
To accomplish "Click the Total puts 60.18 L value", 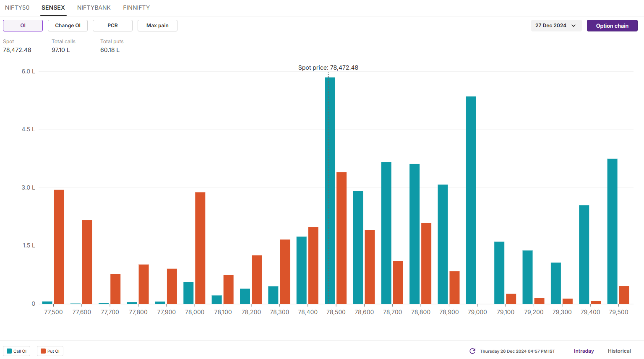I will coord(110,50).
